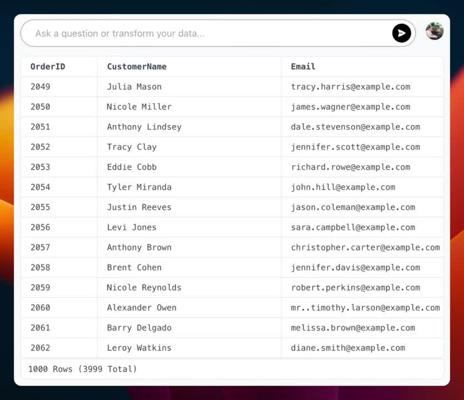
Task: Click the send arrow button
Action: click(401, 33)
